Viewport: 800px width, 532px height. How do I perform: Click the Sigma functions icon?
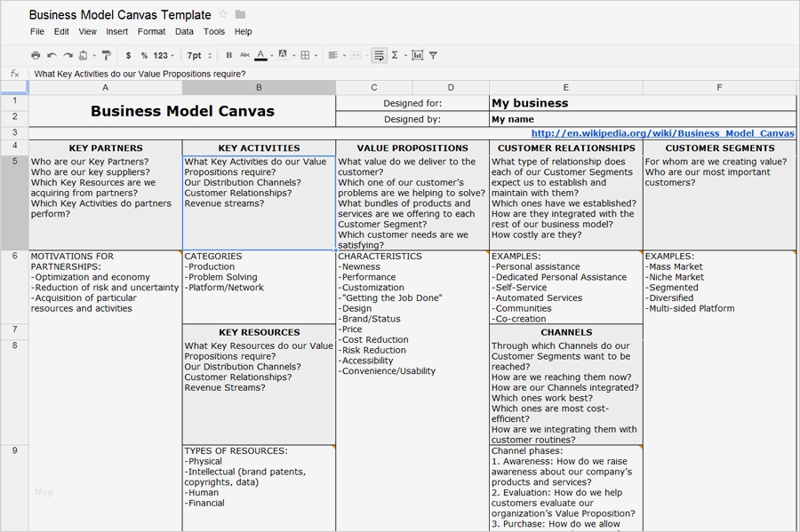[395, 56]
